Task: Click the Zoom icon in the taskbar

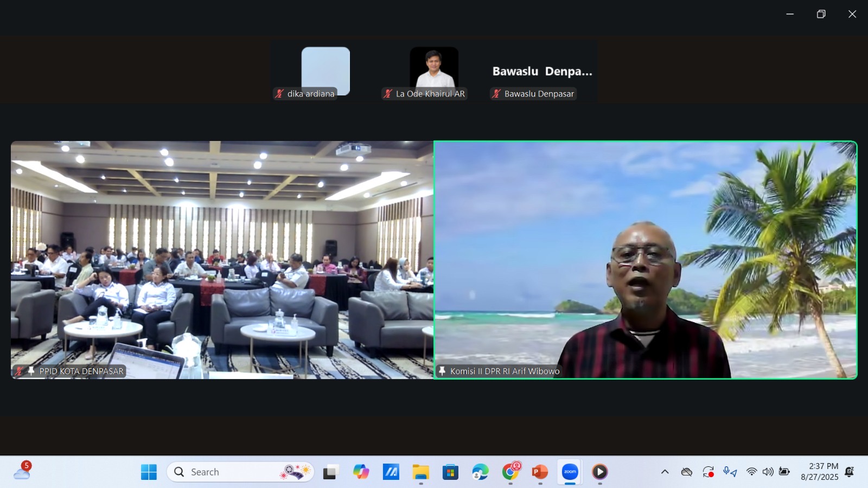Action: pos(570,472)
